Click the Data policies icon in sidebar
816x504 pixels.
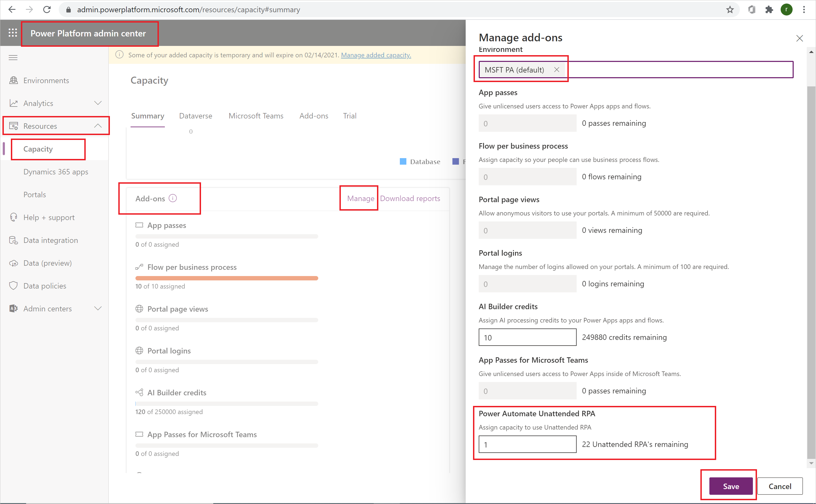13,286
